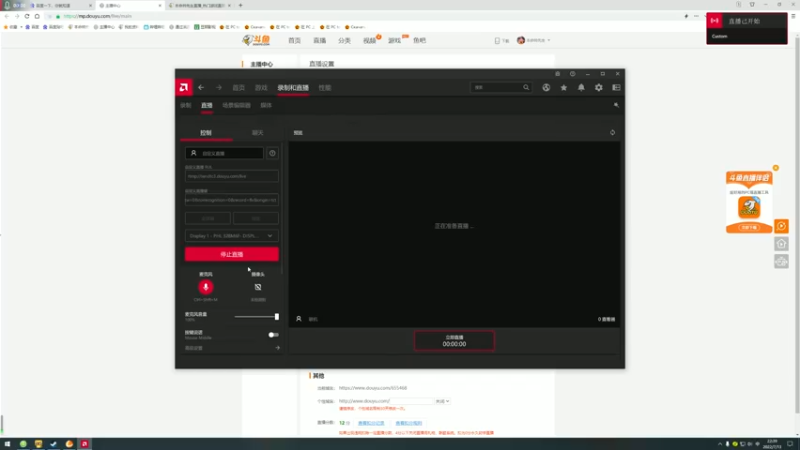Open Radeon Software settings gear

point(598,87)
